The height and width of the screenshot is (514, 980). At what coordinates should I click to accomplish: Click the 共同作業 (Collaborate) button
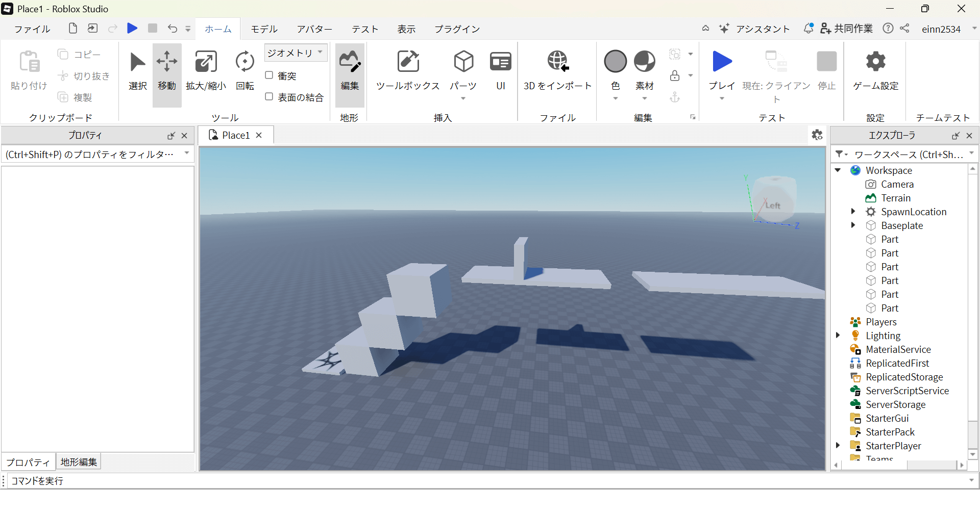point(846,29)
